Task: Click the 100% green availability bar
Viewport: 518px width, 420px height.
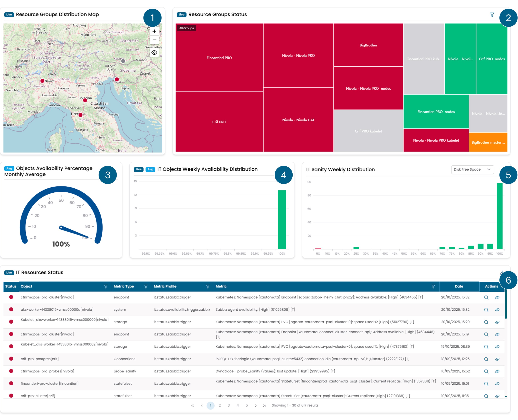Action: [282, 219]
